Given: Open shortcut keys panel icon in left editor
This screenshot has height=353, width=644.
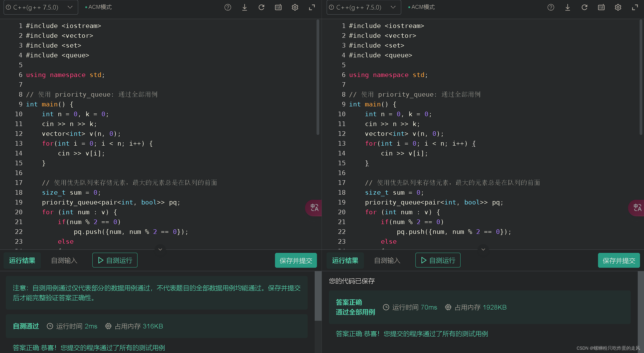Looking at the screenshot, I should 278,7.
